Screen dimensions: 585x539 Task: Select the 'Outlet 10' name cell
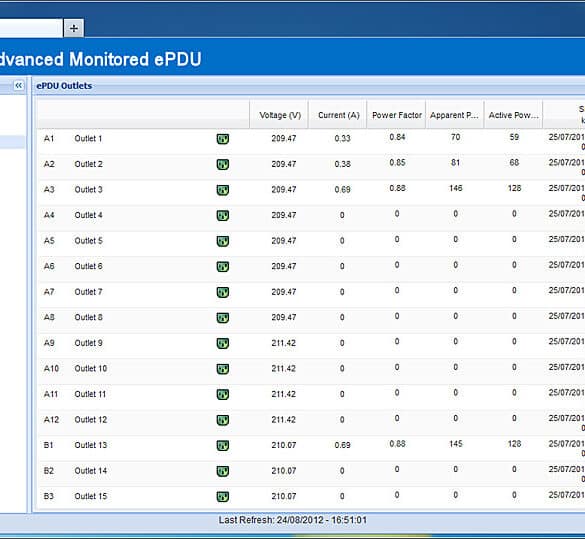91,369
